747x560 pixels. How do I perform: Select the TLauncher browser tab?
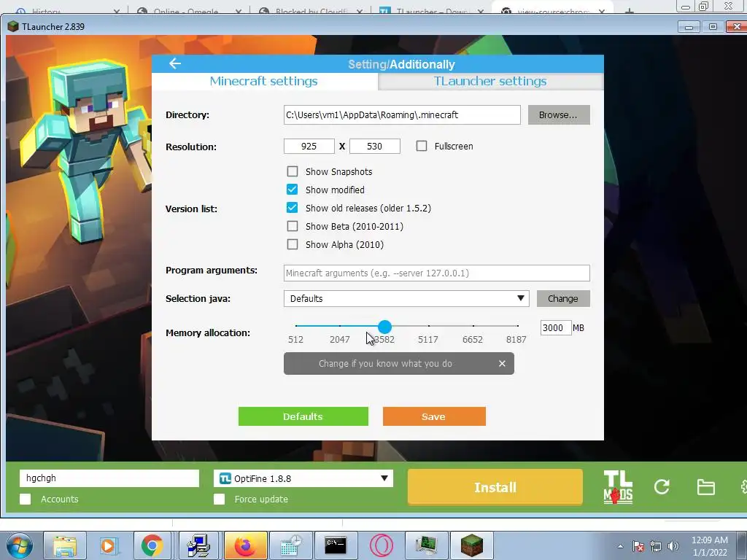(x=431, y=10)
